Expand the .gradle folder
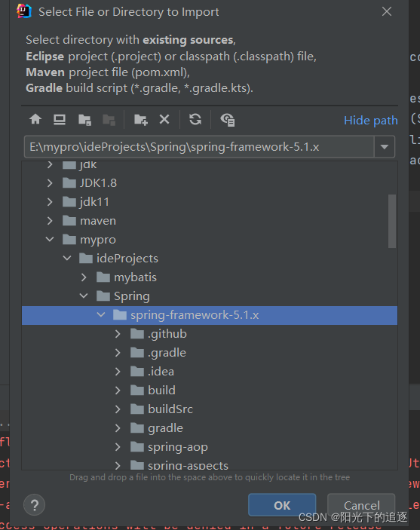420x530 pixels. 118,353
